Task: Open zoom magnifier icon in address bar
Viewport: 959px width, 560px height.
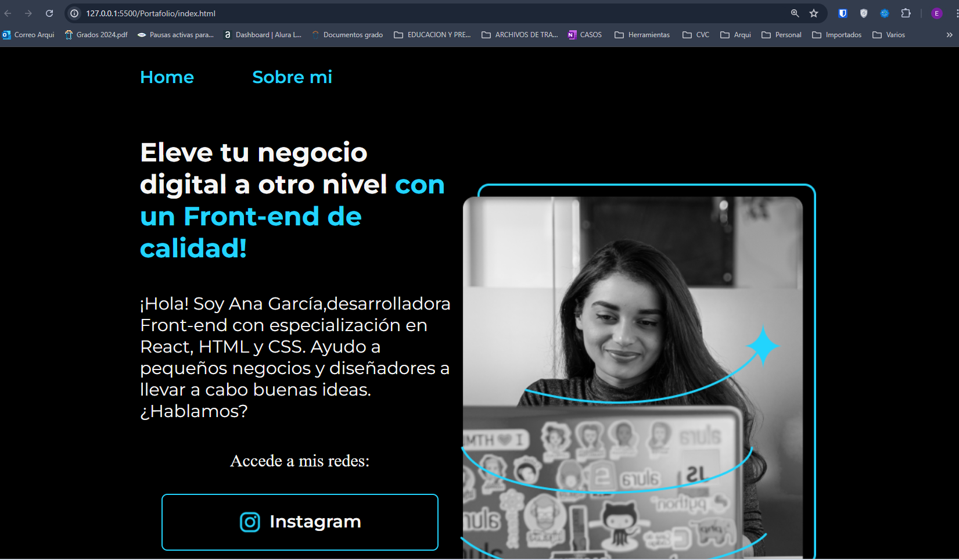Action: 795,13
